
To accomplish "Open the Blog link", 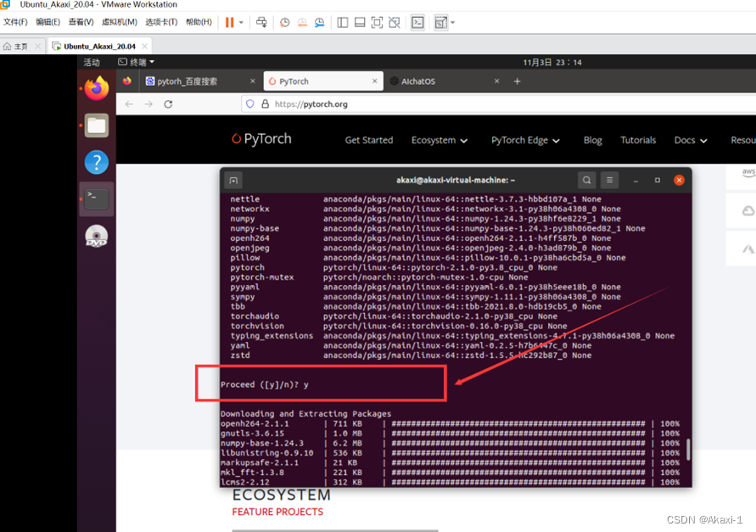I will pyautogui.click(x=592, y=140).
